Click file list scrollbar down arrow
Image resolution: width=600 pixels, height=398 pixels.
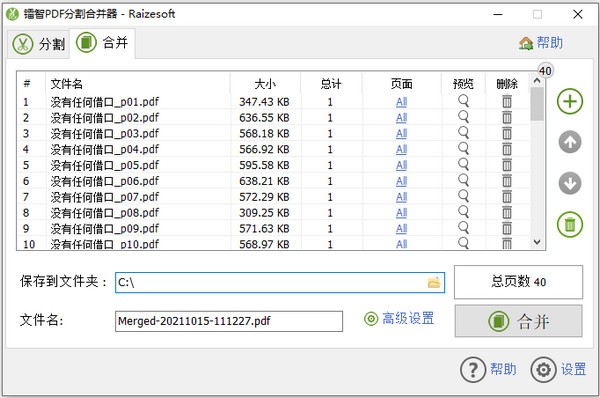(537, 242)
